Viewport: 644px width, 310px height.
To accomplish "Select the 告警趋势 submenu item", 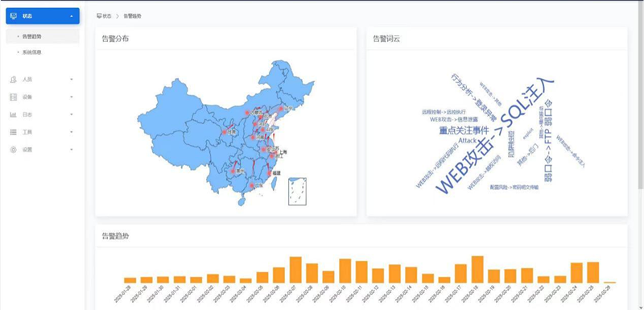I will [43, 36].
